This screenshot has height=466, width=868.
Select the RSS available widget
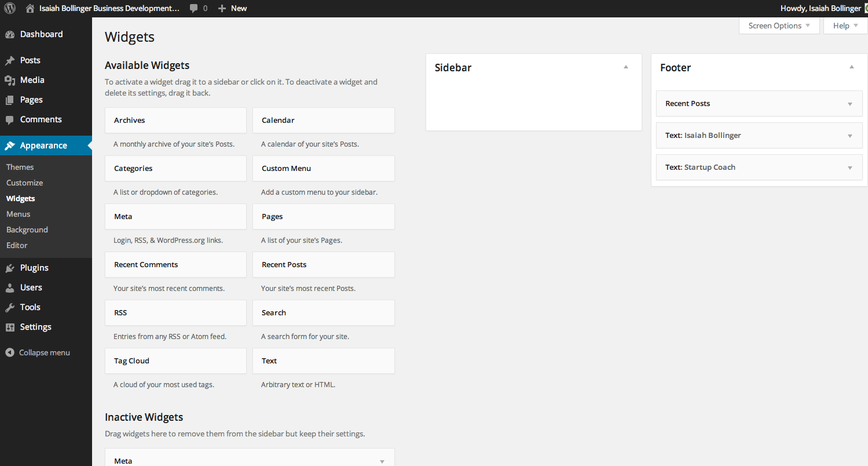175,312
